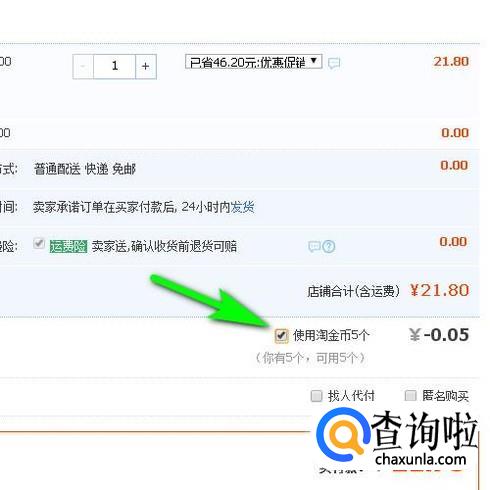This screenshot has height=490, width=490.
Task: Open the 发货 link
Action: tap(242, 207)
